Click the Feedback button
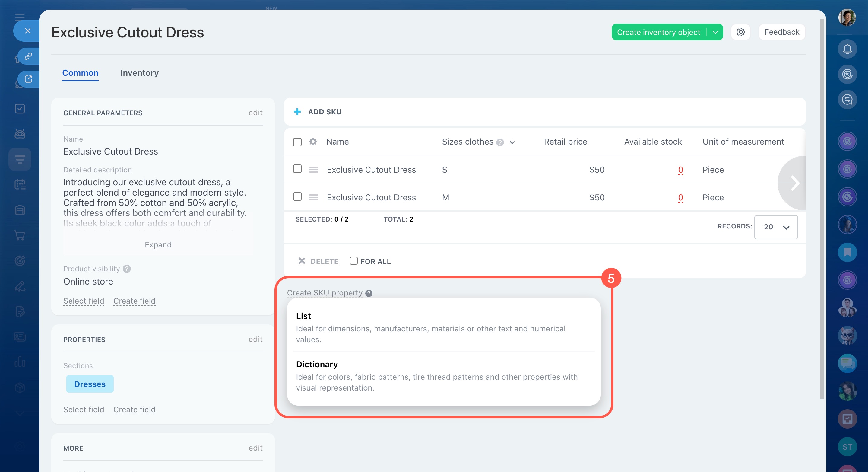 [781, 32]
